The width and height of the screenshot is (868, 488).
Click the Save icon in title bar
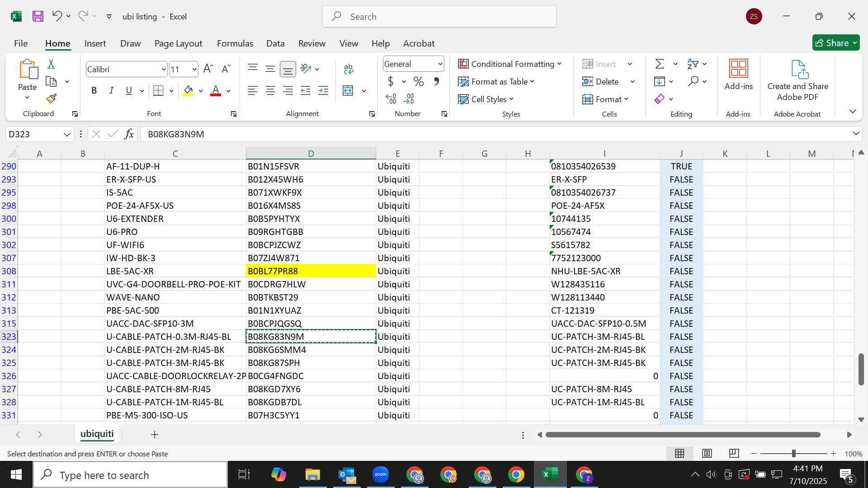(x=38, y=16)
